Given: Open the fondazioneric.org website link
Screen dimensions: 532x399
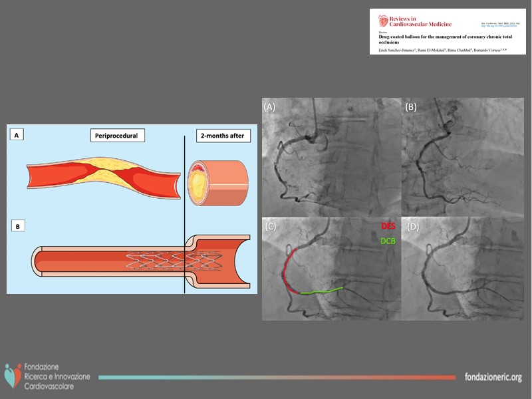Looking at the screenshot, I should (493, 377).
